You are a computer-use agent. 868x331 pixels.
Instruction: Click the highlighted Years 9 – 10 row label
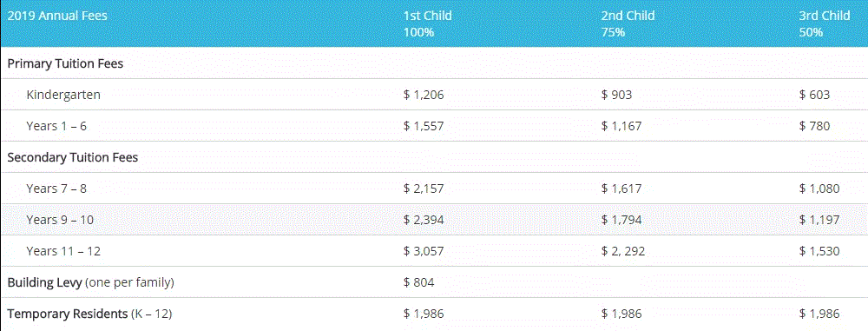60,220
